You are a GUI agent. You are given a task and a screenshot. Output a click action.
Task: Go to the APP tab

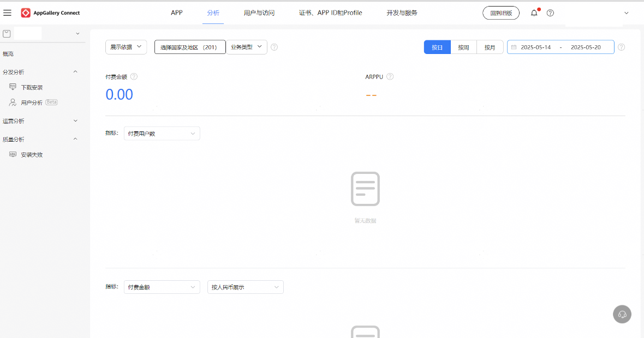(177, 13)
